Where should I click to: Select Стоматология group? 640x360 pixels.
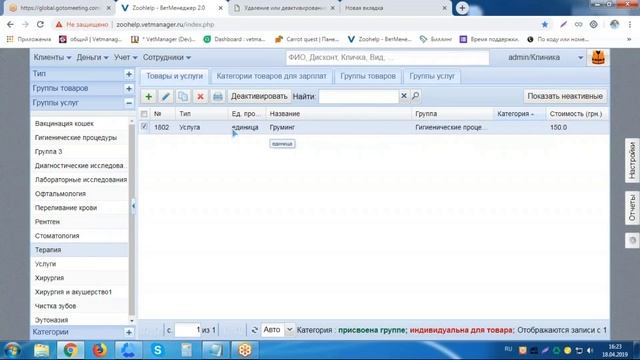pos(80,236)
